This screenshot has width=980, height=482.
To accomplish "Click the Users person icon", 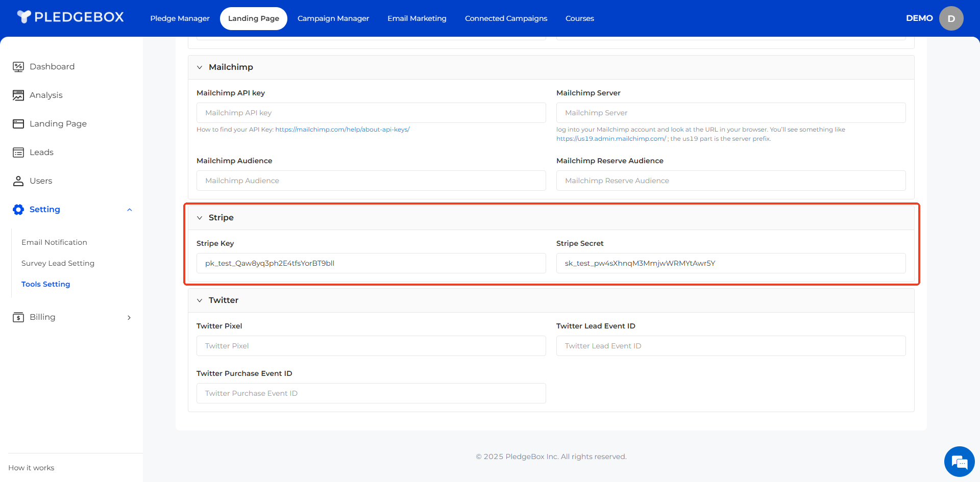I will [18, 181].
